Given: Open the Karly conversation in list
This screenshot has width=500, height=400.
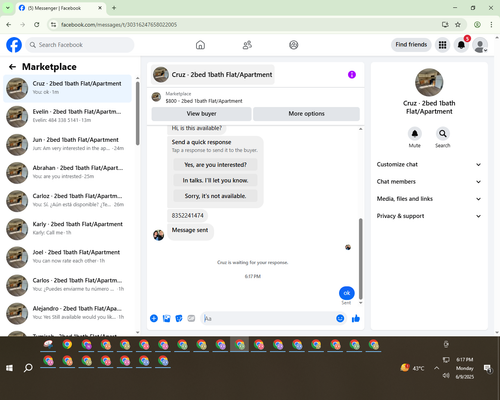Looking at the screenshot, I should (67, 229).
